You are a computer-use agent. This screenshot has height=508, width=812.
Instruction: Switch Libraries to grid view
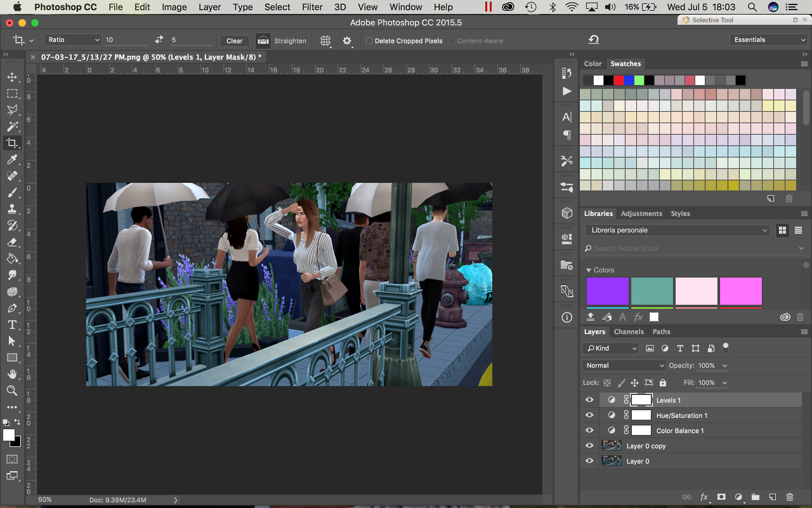coord(782,231)
